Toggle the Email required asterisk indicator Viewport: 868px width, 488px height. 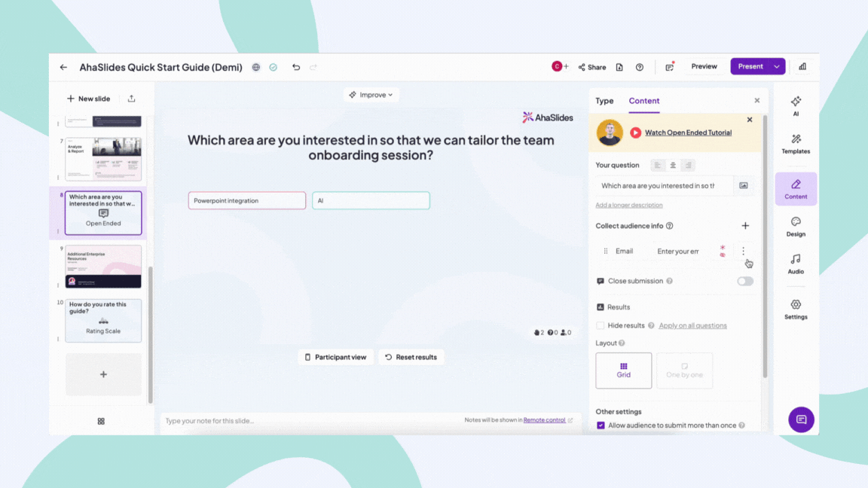click(x=723, y=247)
